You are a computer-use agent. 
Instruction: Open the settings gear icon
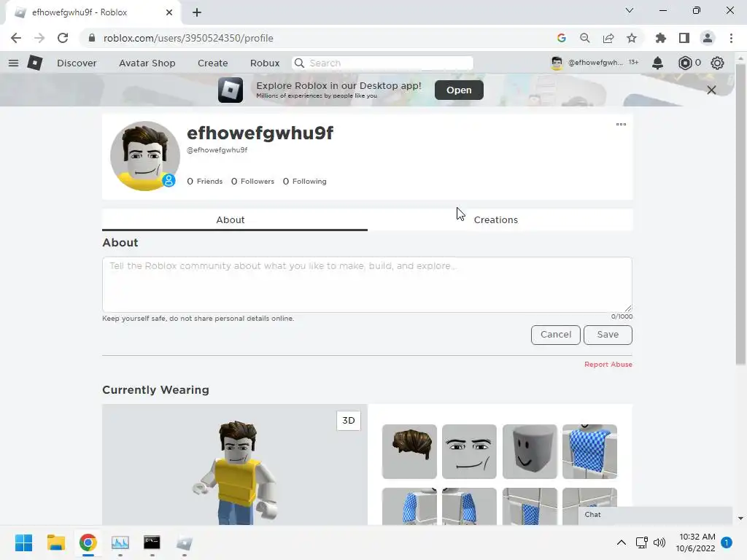pyautogui.click(x=717, y=63)
